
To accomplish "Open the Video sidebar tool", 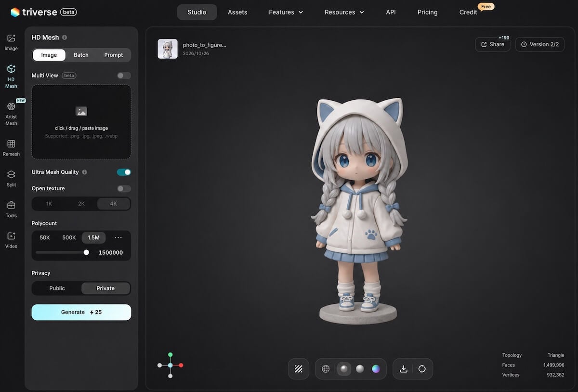I will 11,240.
